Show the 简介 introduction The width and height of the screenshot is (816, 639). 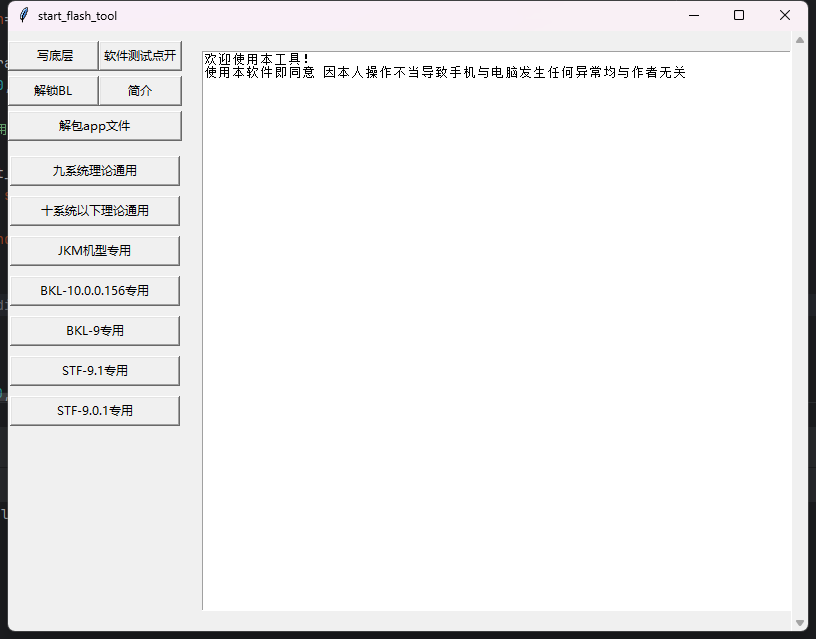[140, 91]
